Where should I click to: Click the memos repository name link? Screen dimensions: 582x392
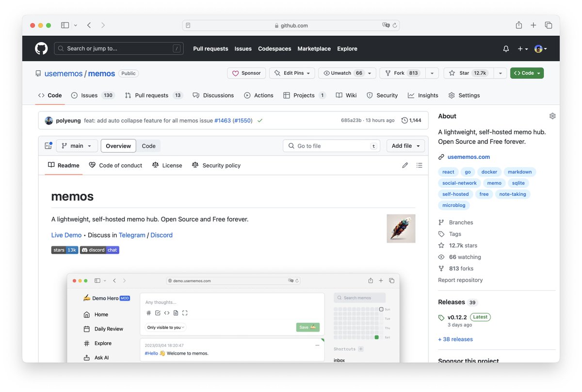[x=101, y=74]
